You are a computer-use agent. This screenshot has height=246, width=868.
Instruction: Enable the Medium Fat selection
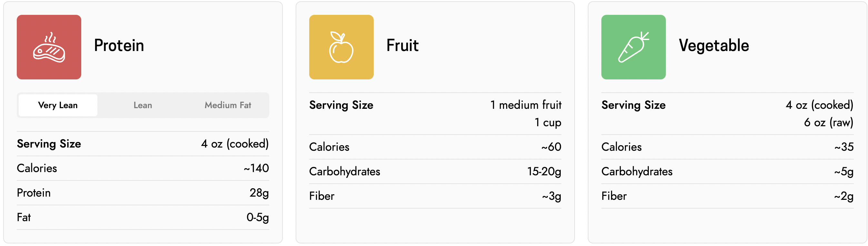(228, 105)
